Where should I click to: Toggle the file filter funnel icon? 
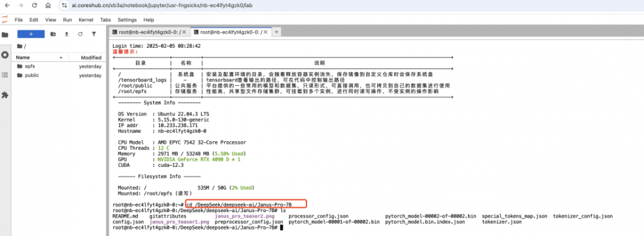pos(93,34)
